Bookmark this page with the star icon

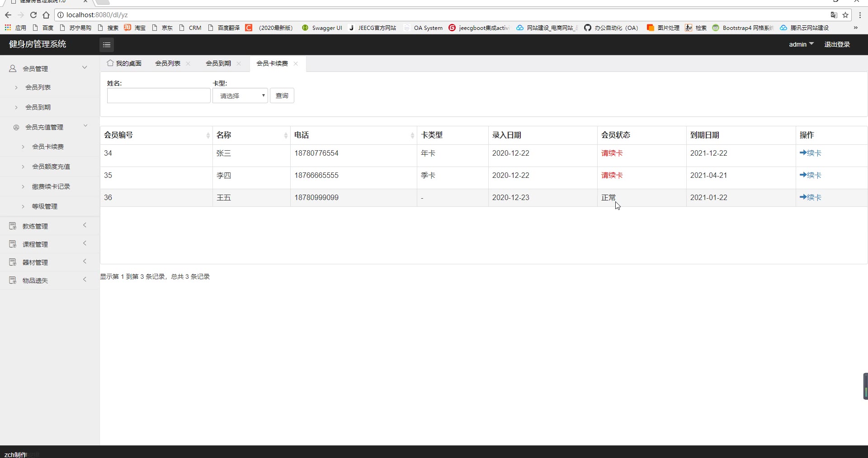point(845,15)
